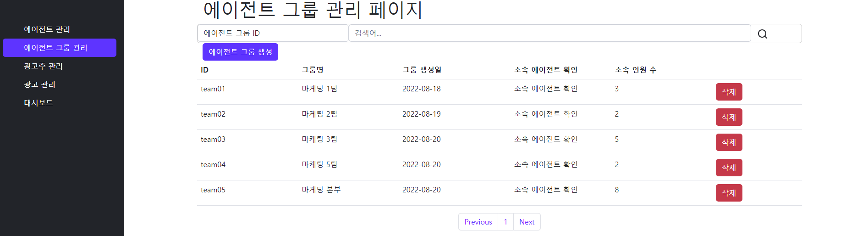The height and width of the screenshot is (236, 868).
Task: Click the 소속 에이전트 확인 column header
Action: 545,70
